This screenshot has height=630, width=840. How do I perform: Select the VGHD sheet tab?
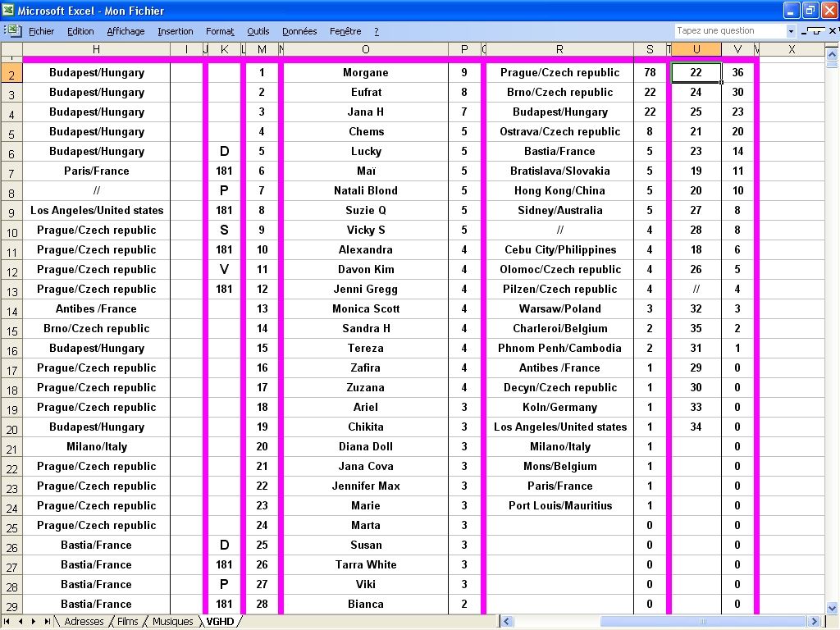coord(220,622)
